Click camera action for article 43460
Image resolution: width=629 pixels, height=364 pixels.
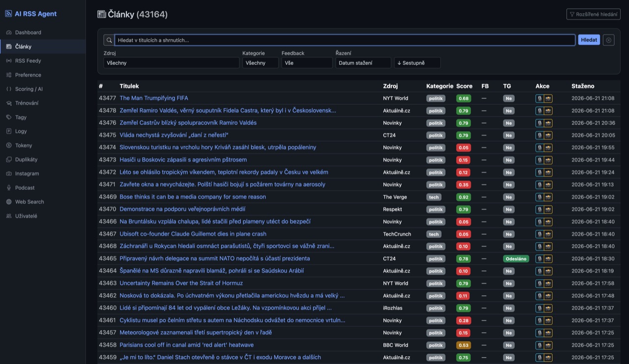(548, 308)
